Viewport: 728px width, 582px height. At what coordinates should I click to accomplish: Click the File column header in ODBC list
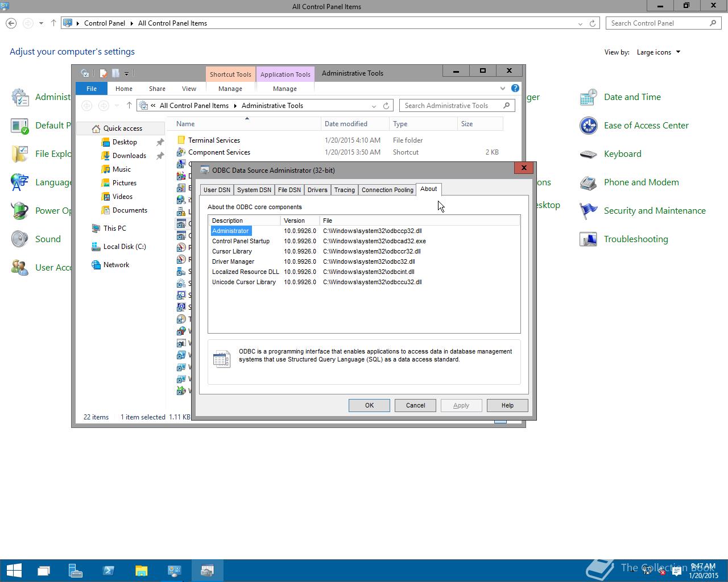click(420, 221)
